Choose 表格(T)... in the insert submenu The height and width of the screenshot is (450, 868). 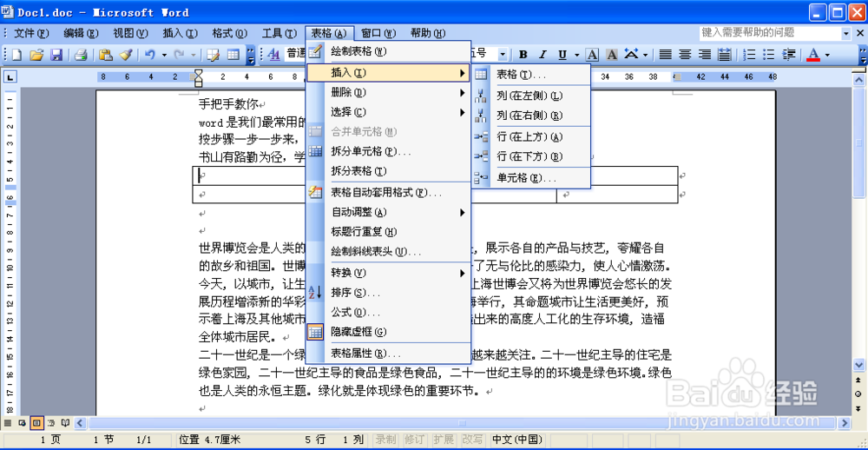(x=531, y=74)
